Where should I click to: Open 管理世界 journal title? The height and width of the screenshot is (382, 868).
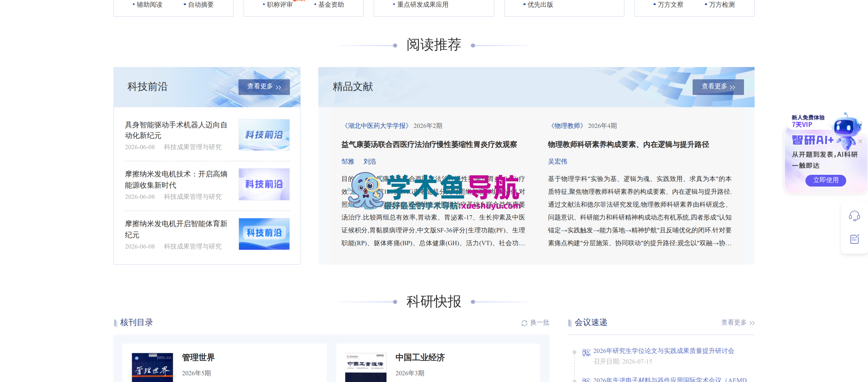[198, 357]
